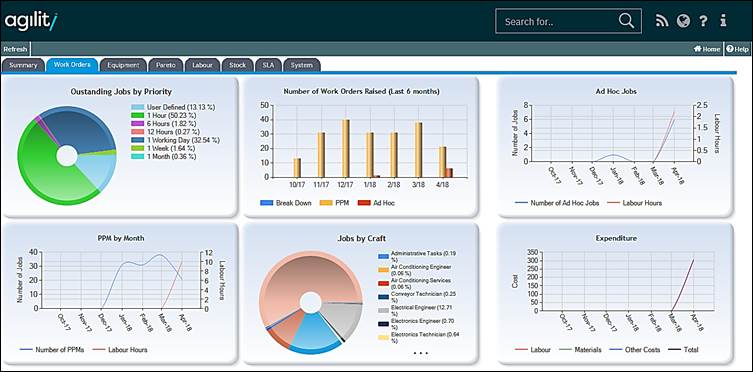Click 'Oustanding Jobs by Priority' title
Image resolution: width=753 pixels, height=372 pixels.
coord(121,91)
